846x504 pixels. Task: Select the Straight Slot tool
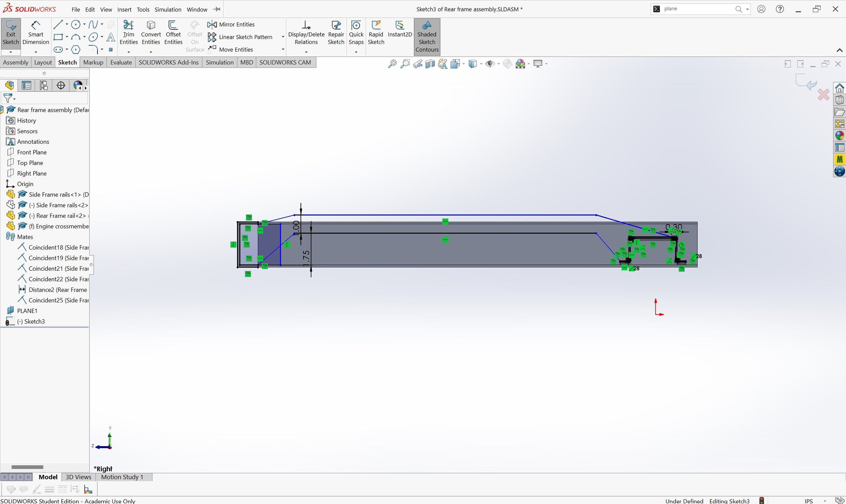click(58, 50)
